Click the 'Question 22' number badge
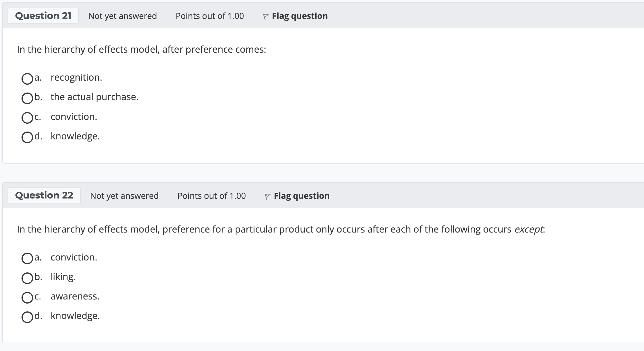Screen dimensions: 644x351 [44, 195]
